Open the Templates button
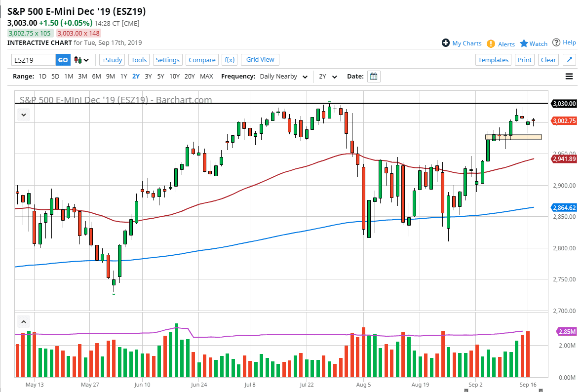582x392 pixels. point(493,60)
